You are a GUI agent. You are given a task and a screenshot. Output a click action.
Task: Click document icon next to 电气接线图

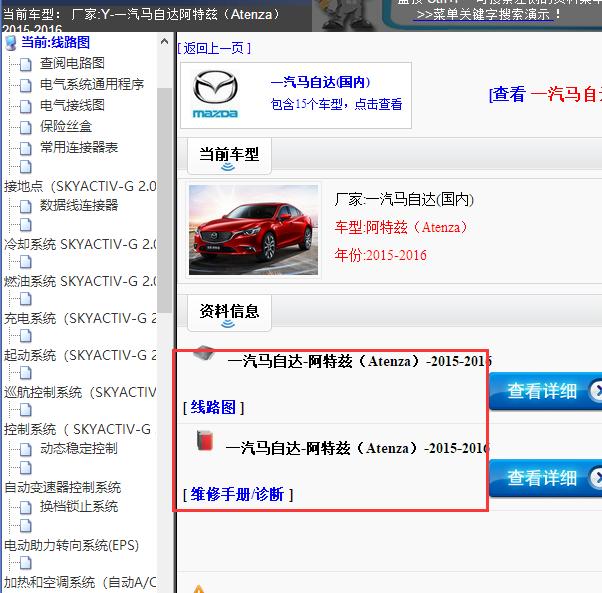26,106
